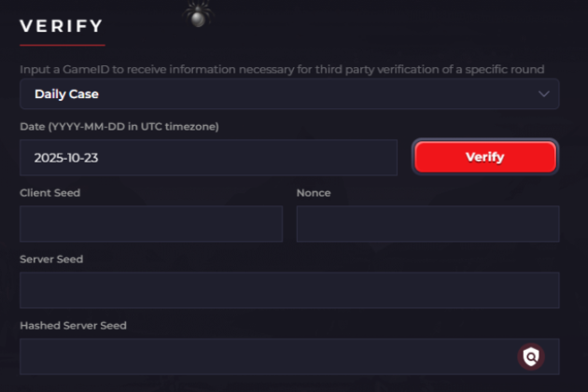The width and height of the screenshot is (588, 392).
Task: Click the red underline beneath VERIFY
Action: coord(62,44)
